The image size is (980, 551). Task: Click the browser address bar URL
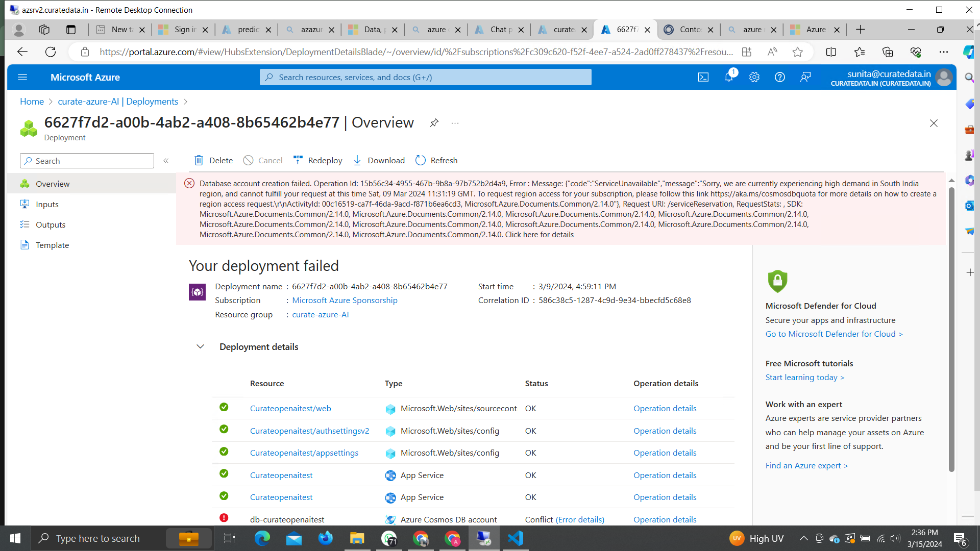click(x=416, y=52)
